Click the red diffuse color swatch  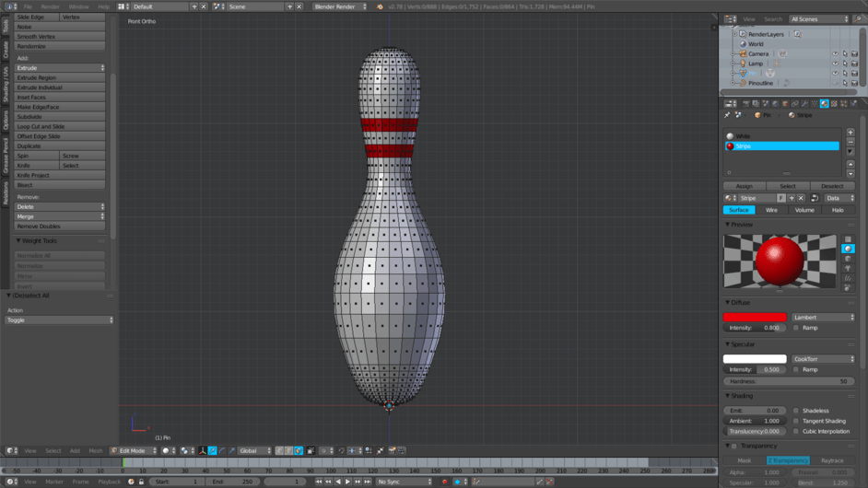pos(755,318)
